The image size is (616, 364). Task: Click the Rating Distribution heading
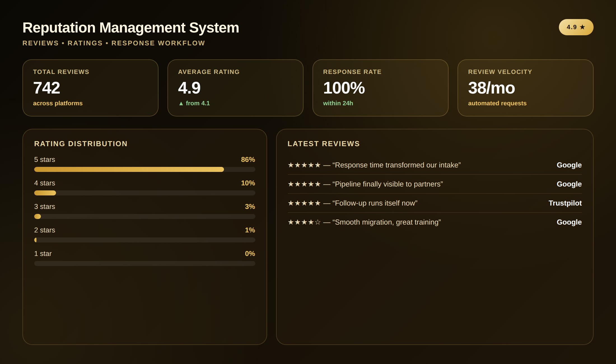click(x=81, y=144)
